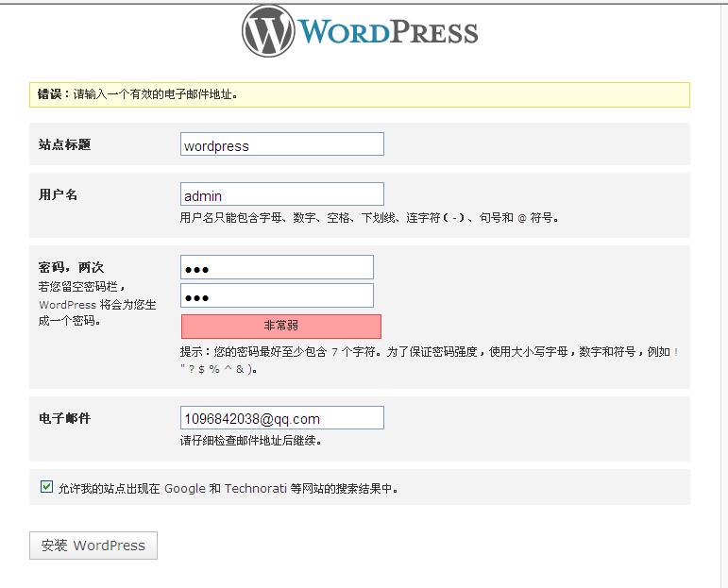Click the 请仔细检查邮件地址后继续 hint text
This screenshot has width=728, height=588.
(251, 441)
